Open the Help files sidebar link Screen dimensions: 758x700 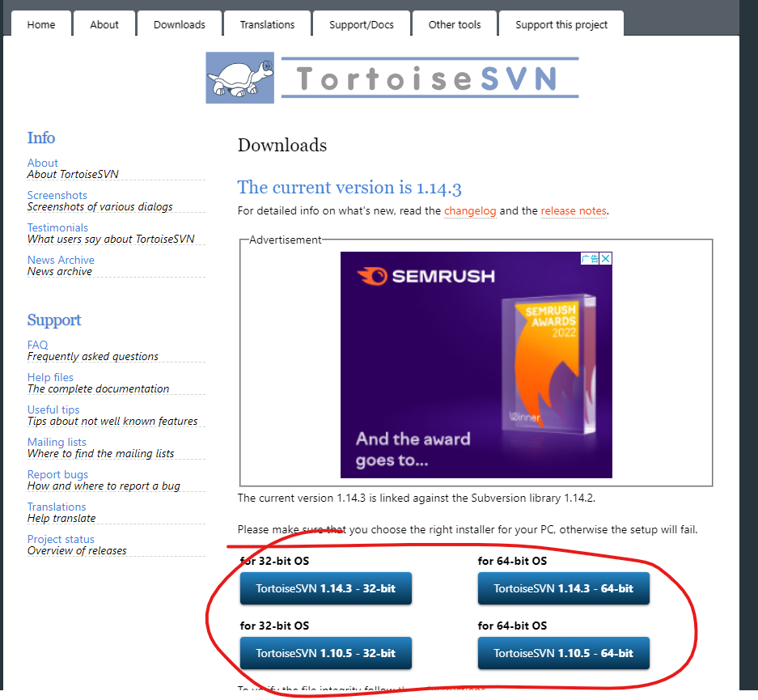pyautogui.click(x=50, y=378)
